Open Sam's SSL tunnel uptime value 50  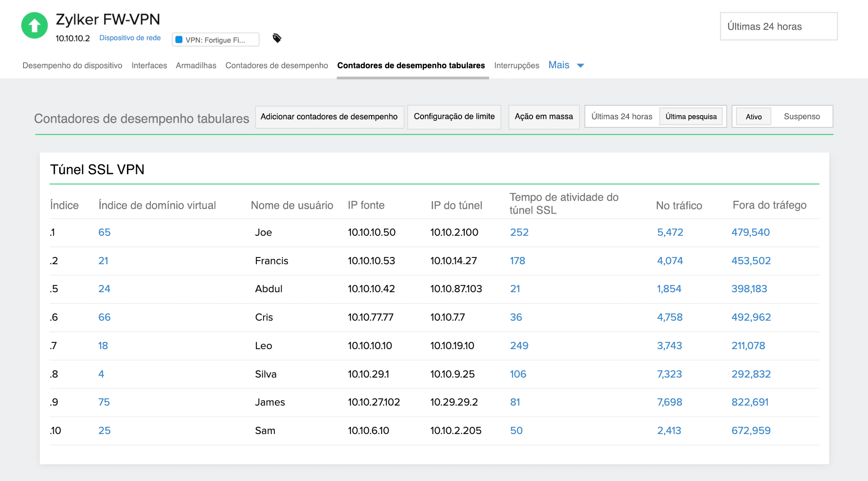517,431
